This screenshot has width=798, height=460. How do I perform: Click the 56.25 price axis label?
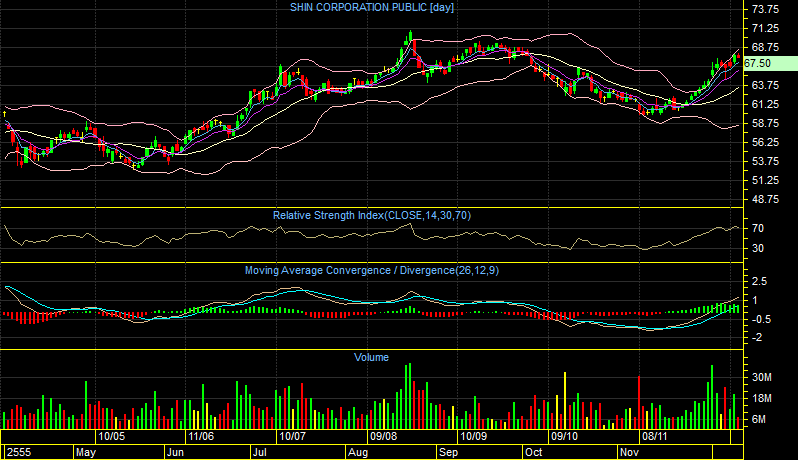pyautogui.click(x=765, y=142)
